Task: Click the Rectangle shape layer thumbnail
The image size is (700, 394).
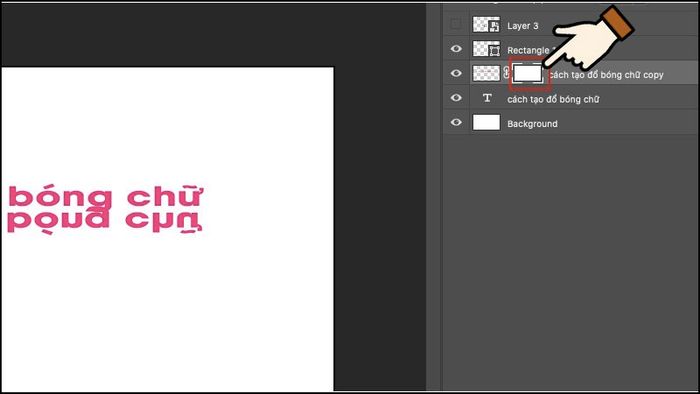Action: pyautogui.click(x=486, y=49)
